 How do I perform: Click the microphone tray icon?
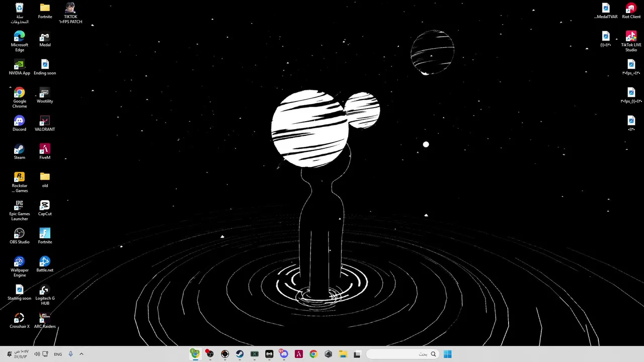(70, 354)
